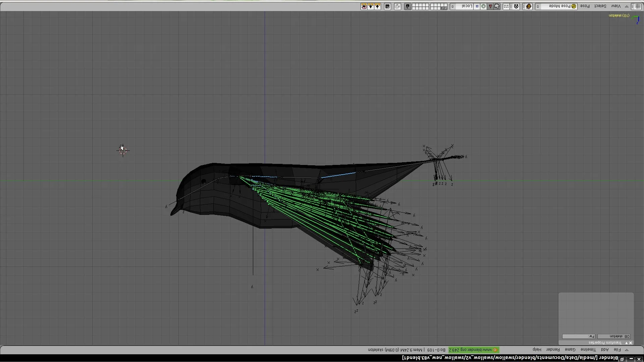Open the View menu
The height and width of the screenshot is (362, 644).
point(616,6)
